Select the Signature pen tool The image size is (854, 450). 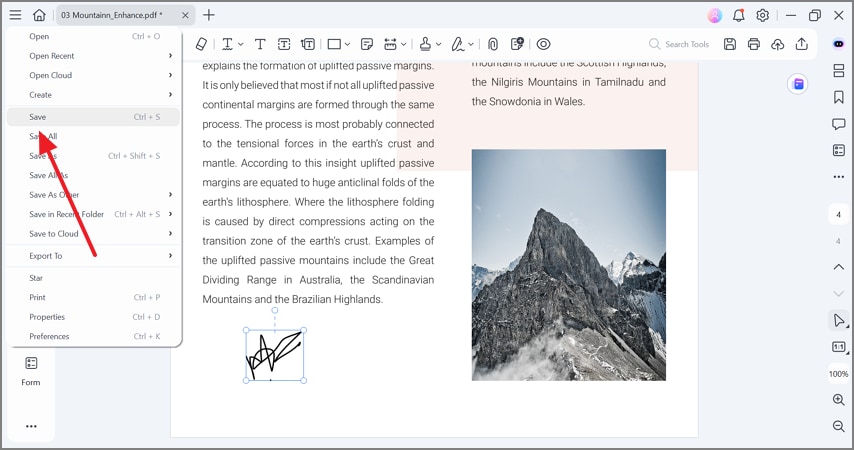[x=458, y=44]
